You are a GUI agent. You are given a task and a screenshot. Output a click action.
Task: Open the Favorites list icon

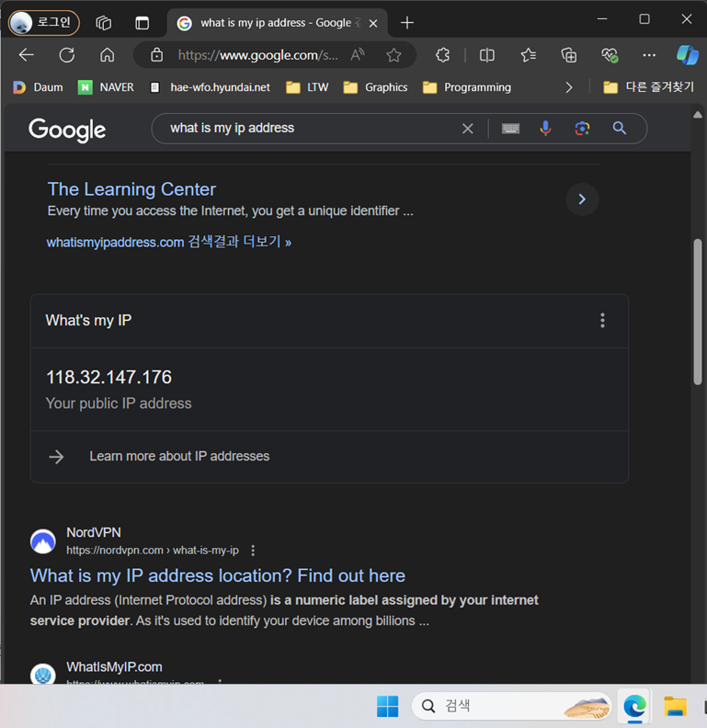coord(528,55)
